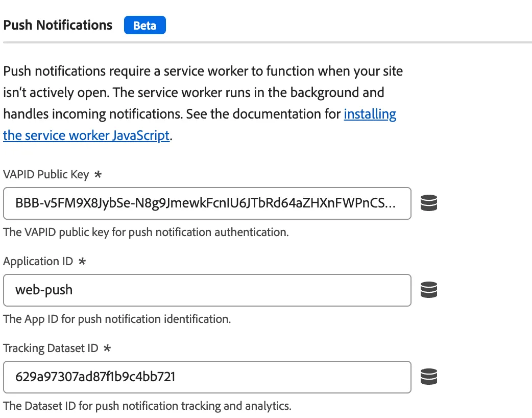Focus the Application ID field containing web-push
This screenshot has width=532, height=418.
[x=207, y=290]
